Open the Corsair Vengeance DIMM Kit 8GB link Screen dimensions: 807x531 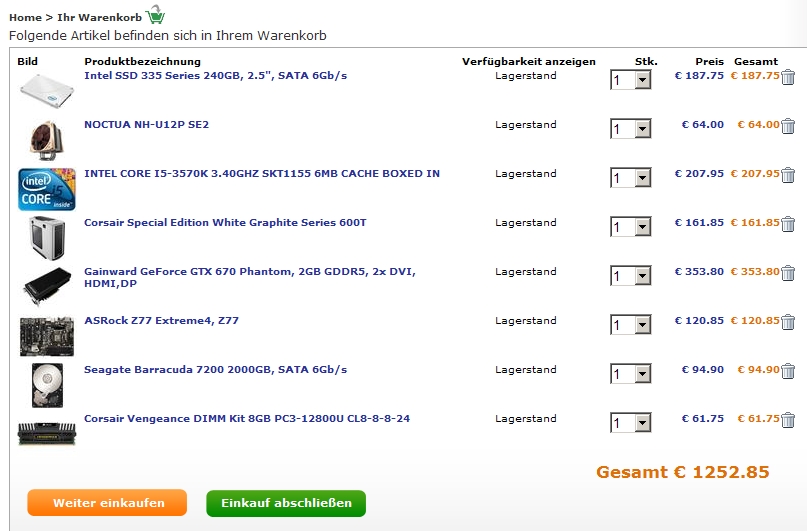pos(247,418)
